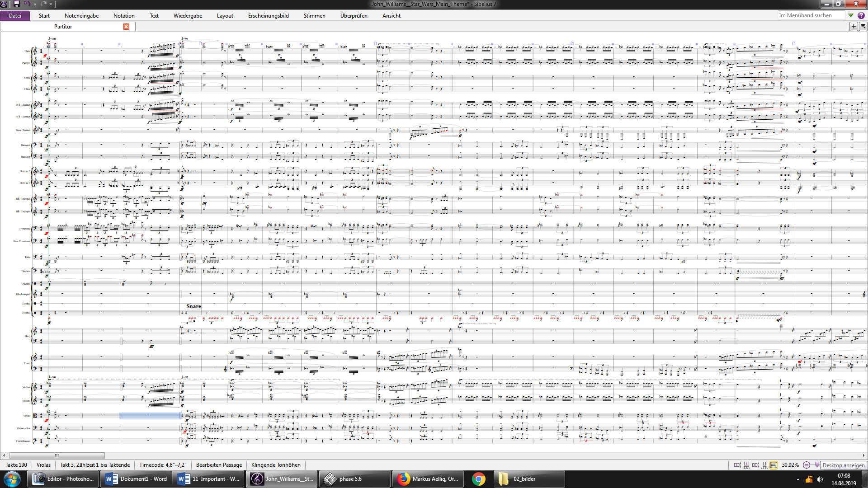Click the zoom slider handle
This screenshot has height=488, width=868.
point(816,465)
